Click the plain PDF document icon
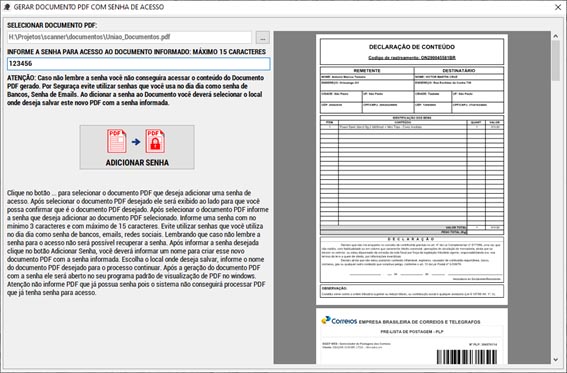The height and width of the screenshot is (373, 567). (x=117, y=141)
